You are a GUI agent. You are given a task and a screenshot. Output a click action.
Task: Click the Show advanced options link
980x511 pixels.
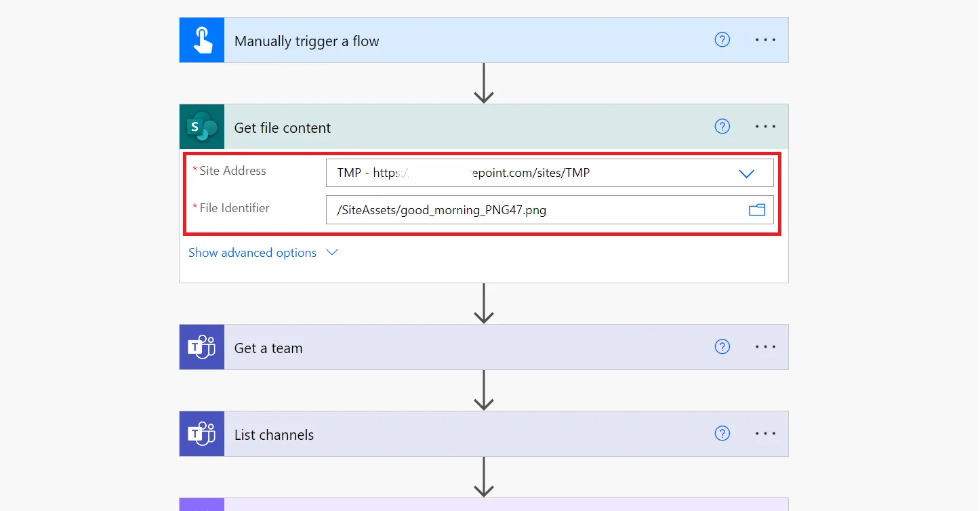(x=252, y=253)
